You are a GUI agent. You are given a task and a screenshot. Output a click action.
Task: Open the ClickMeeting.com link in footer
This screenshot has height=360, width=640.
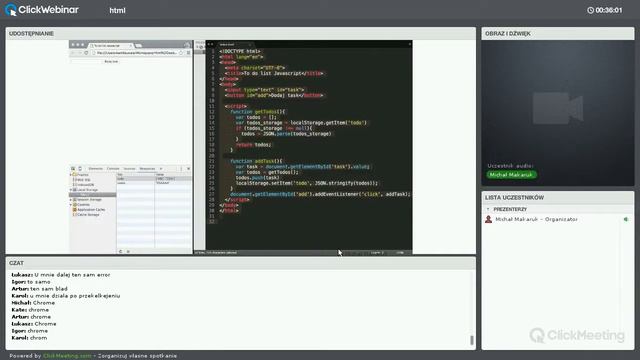click(67, 356)
